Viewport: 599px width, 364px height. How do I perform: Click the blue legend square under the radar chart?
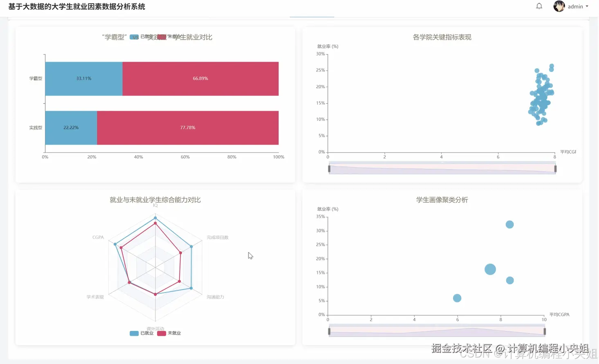point(133,333)
